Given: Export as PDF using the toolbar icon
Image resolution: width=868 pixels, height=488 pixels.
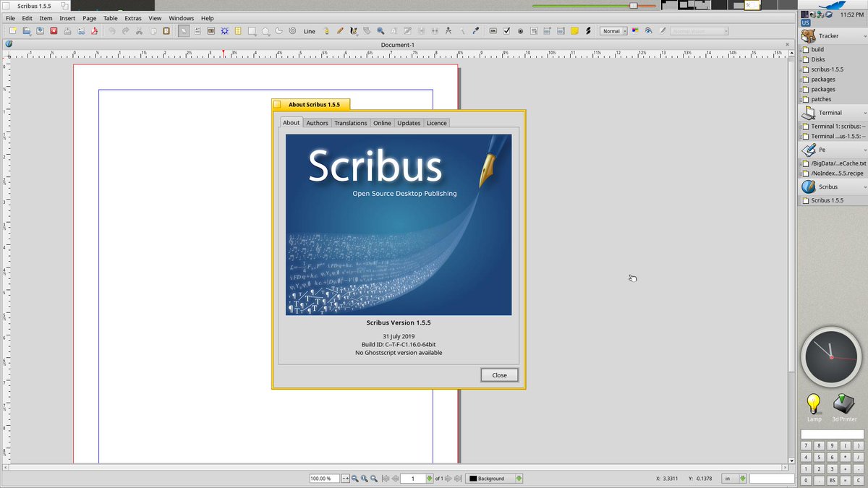Looking at the screenshot, I should [x=94, y=31].
